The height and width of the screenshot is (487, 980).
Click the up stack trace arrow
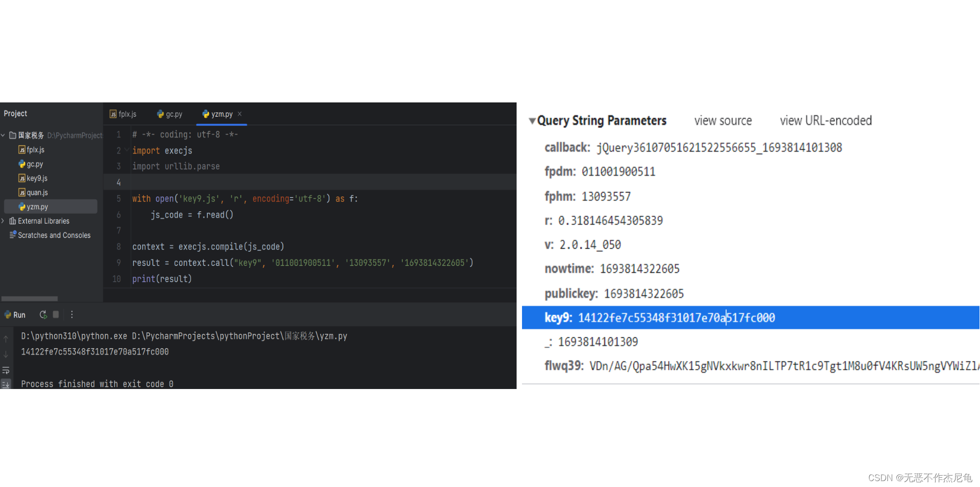pos(6,339)
